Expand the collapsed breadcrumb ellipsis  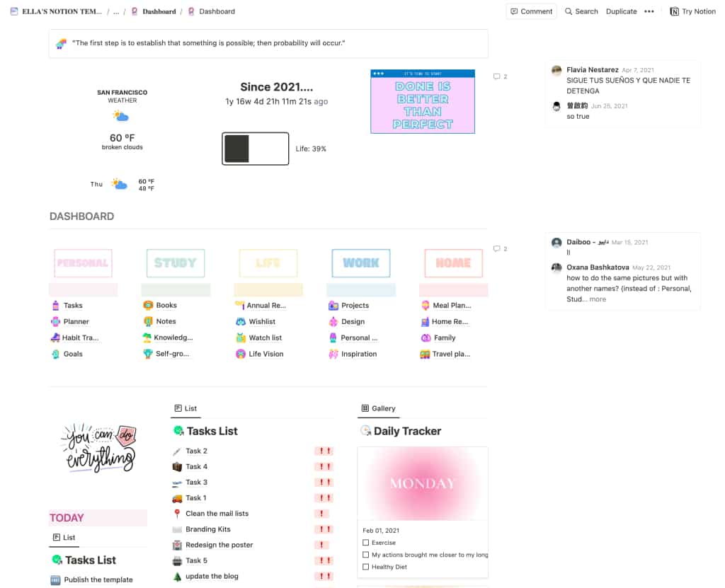[x=116, y=11]
